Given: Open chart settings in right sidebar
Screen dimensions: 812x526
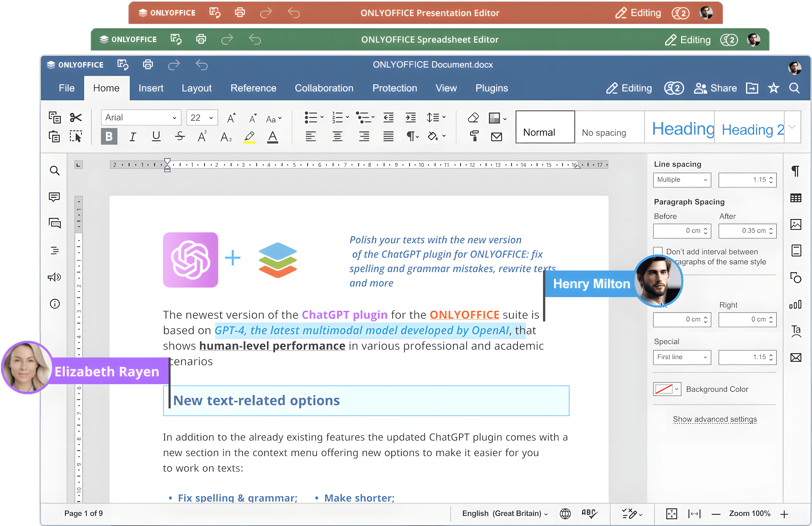Looking at the screenshot, I should (x=796, y=304).
